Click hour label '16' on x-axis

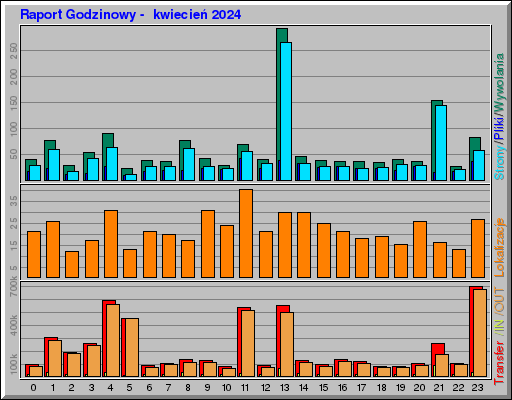click(x=342, y=388)
